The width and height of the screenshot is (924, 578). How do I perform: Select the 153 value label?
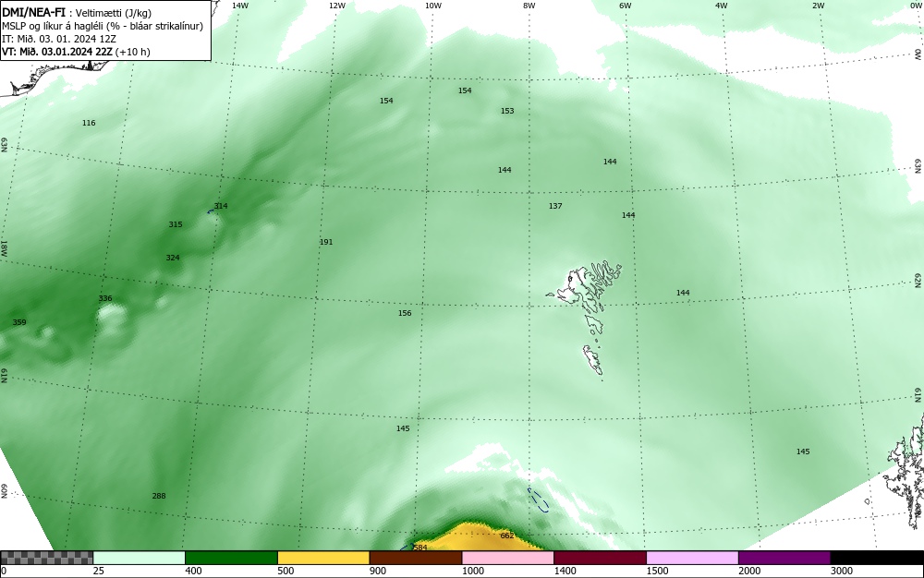[507, 111]
